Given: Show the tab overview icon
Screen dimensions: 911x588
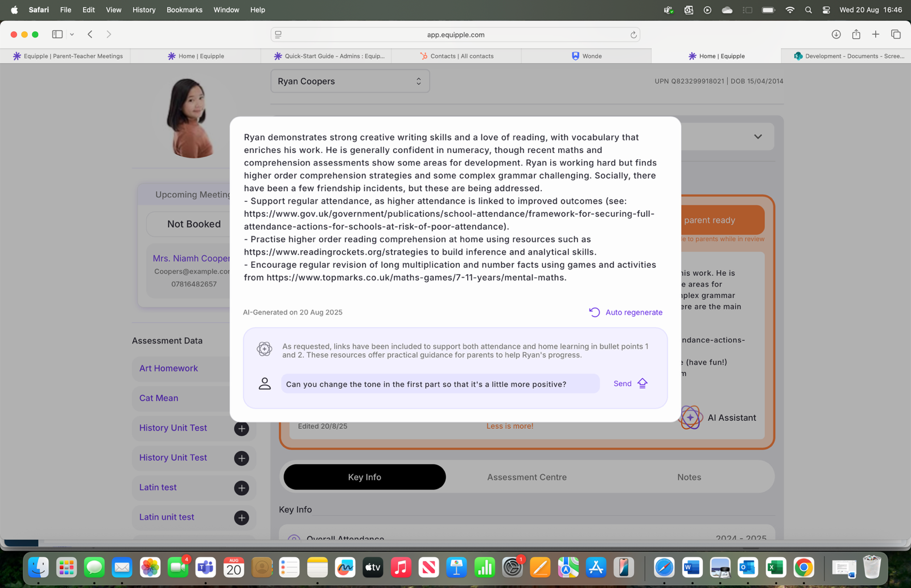Looking at the screenshot, I should pos(896,34).
